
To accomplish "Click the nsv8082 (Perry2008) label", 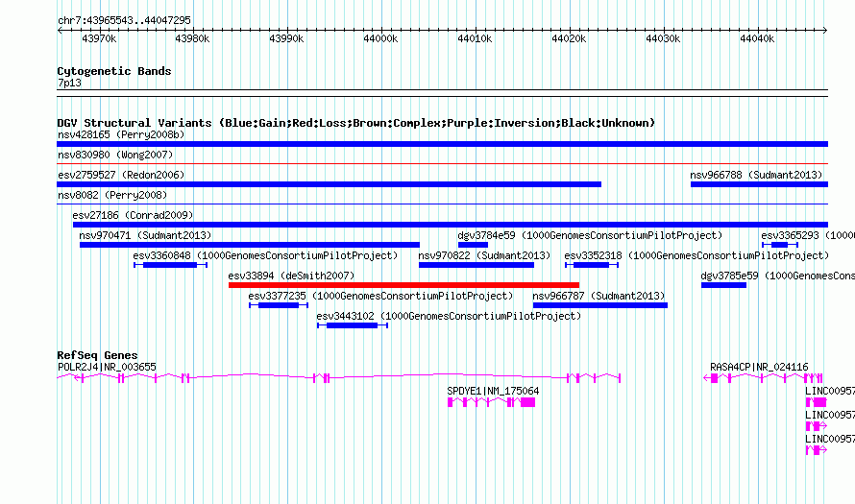I will coord(112,195).
